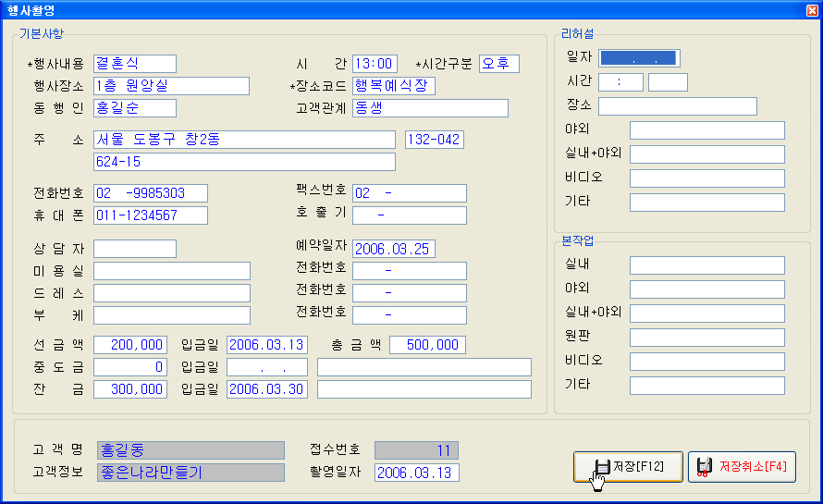Click the 전화번호 field in the 부케 row

(410, 315)
